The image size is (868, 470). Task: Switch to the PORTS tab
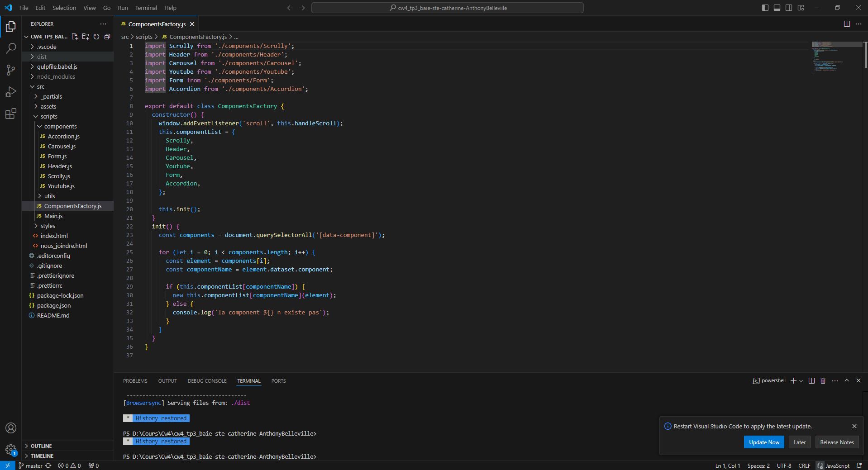pos(278,381)
